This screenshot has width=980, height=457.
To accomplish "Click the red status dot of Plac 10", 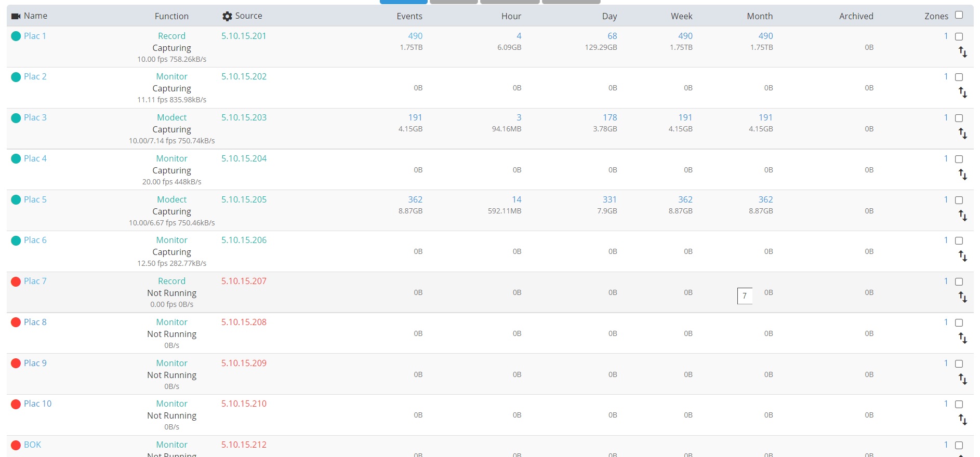I will (x=16, y=404).
